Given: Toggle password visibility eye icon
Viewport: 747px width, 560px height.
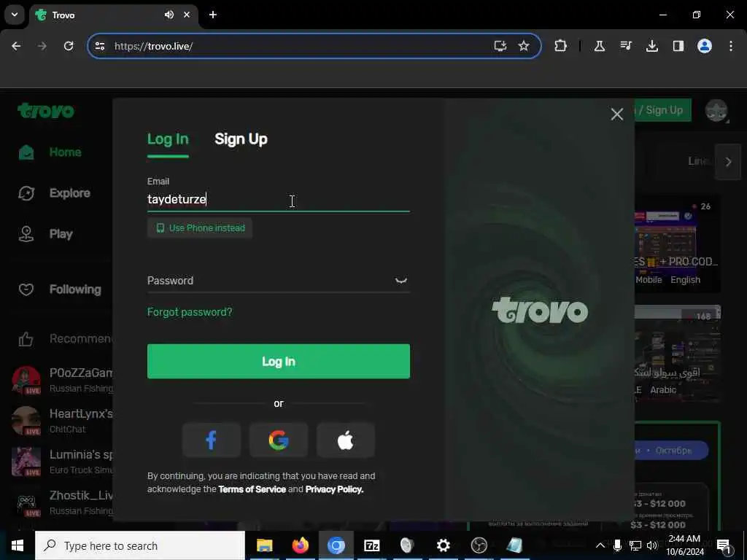Looking at the screenshot, I should pyautogui.click(x=401, y=281).
